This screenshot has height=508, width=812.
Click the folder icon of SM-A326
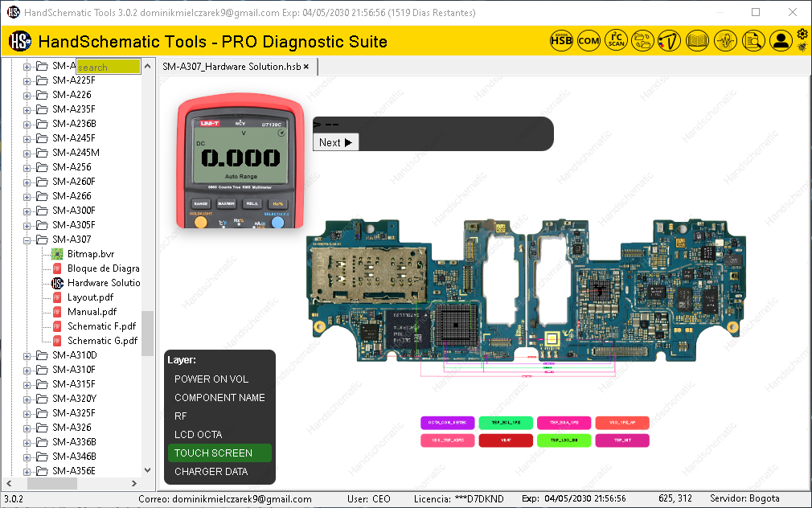point(42,428)
